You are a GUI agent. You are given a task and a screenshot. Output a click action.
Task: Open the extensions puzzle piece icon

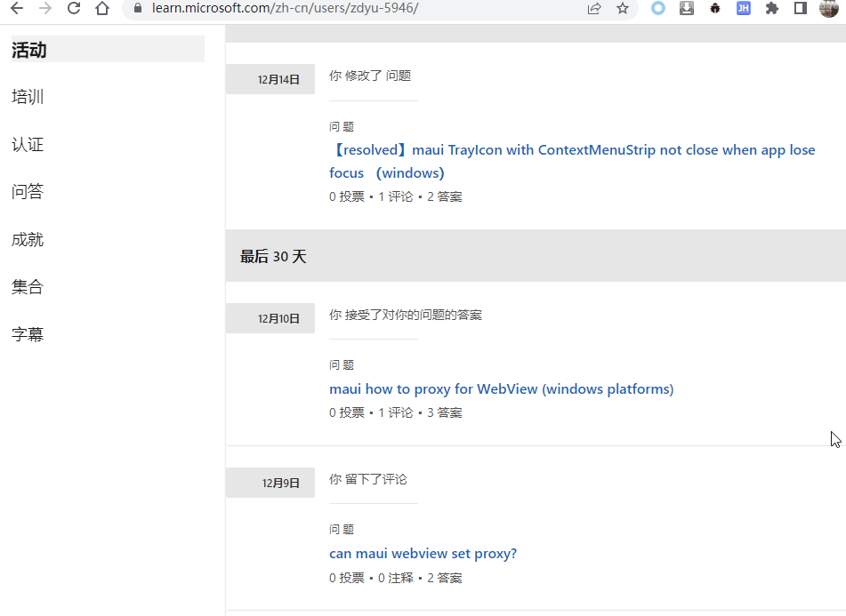tap(772, 8)
